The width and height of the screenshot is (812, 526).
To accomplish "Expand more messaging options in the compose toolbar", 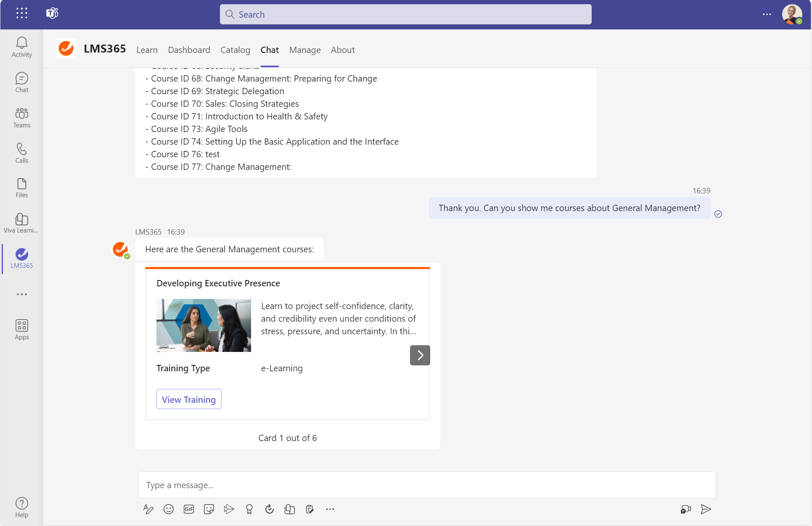I will (330, 509).
